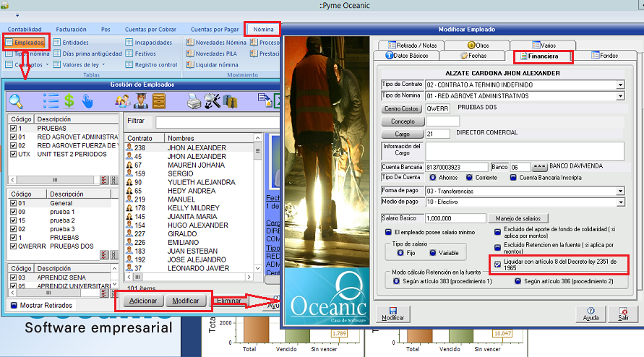
Task: Toggle Liquidar con artículo 8 checkbox
Action: click(x=497, y=264)
